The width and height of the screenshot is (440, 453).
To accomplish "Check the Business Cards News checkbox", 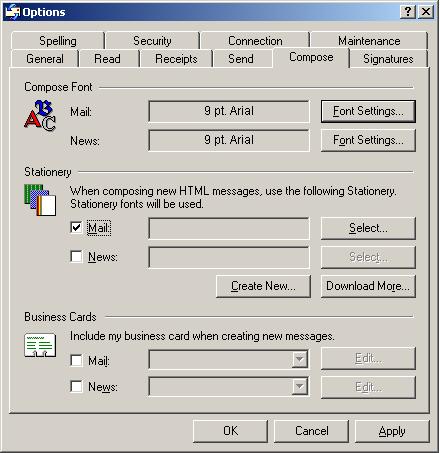I will [76, 387].
